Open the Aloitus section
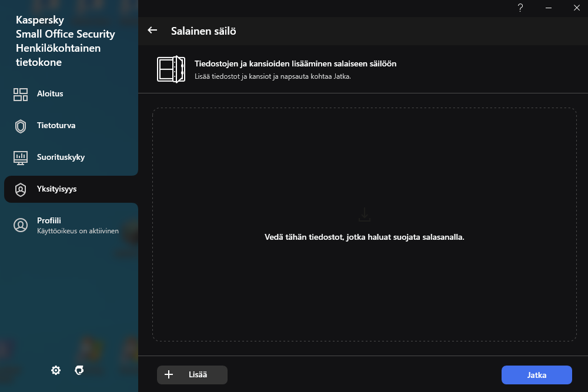The image size is (588, 392). pos(69,93)
